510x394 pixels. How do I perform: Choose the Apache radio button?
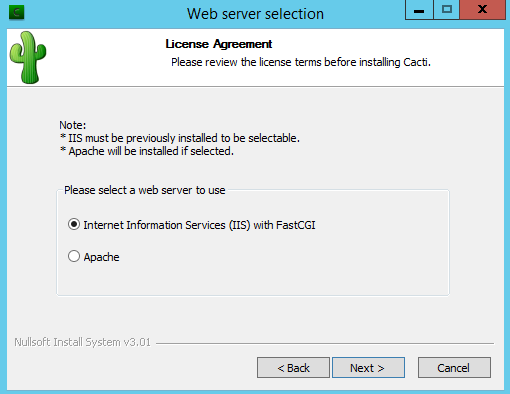click(x=74, y=256)
